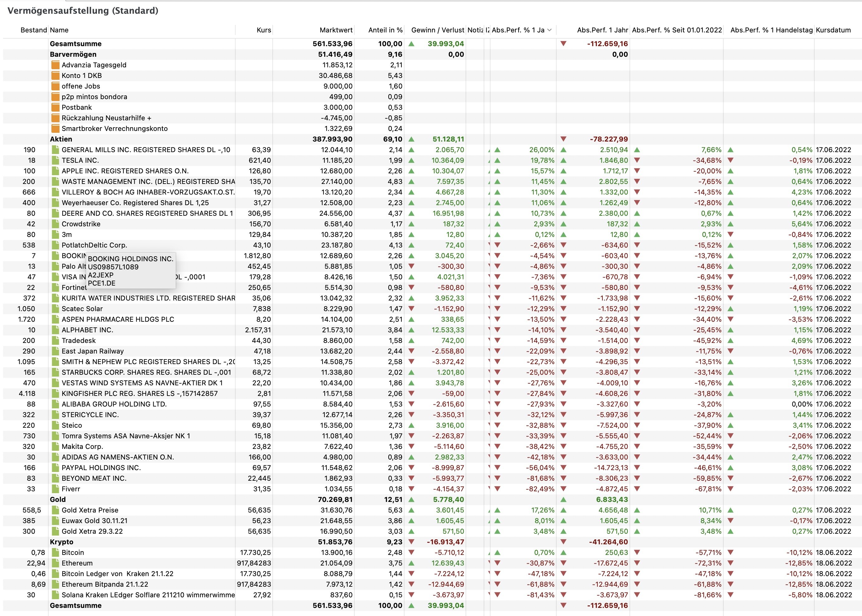Click the green icon next to PAYPAL HOLDINGS INC.

tap(55, 468)
